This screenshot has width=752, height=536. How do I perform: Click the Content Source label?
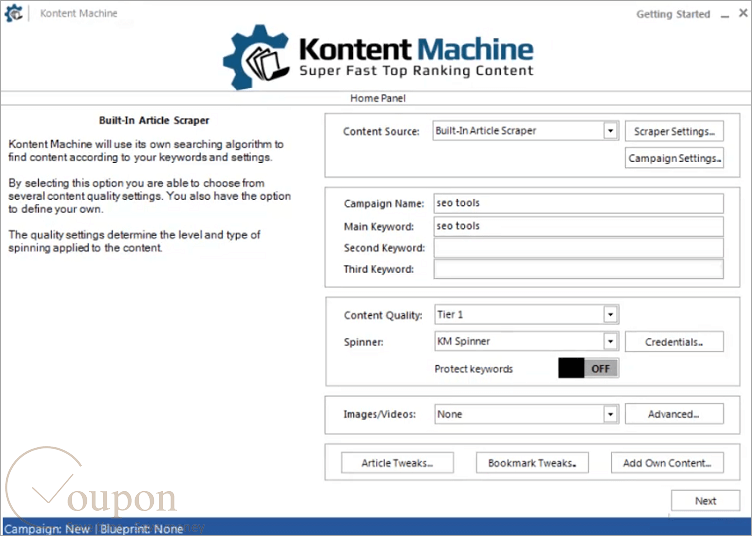click(381, 131)
